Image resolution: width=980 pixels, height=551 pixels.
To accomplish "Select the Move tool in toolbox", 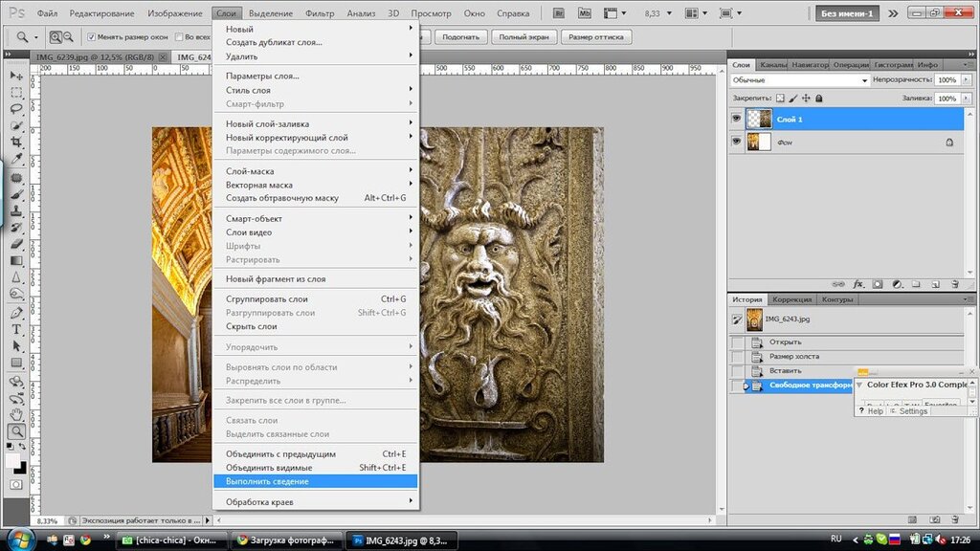I will (16, 76).
